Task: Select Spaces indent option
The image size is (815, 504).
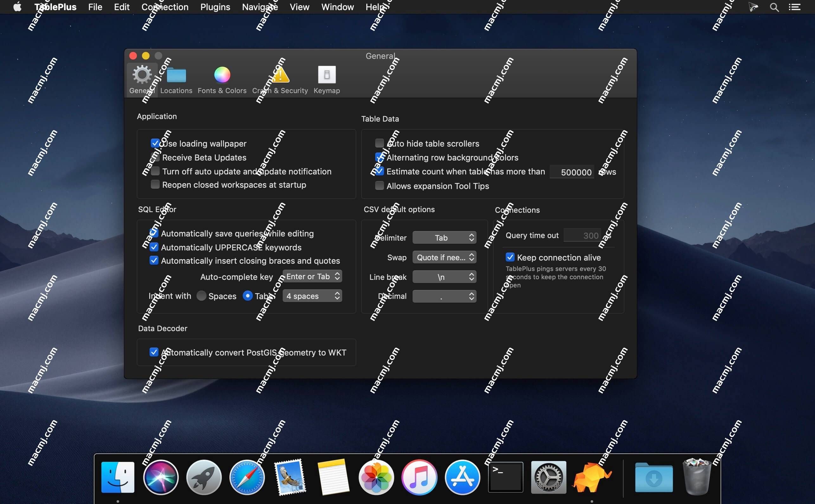Action: click(201, 296)
